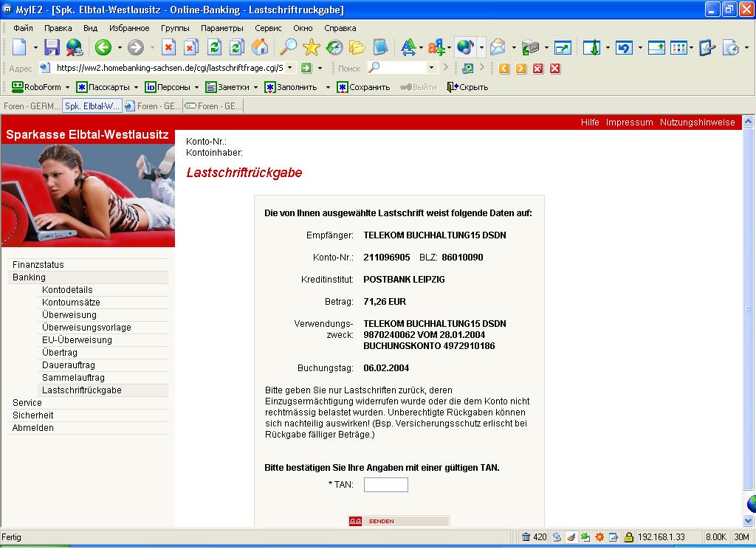Switch to the Spk. Elbtal-W... tab
This screenshot has width=756, height=549.
tap(92, 106)
